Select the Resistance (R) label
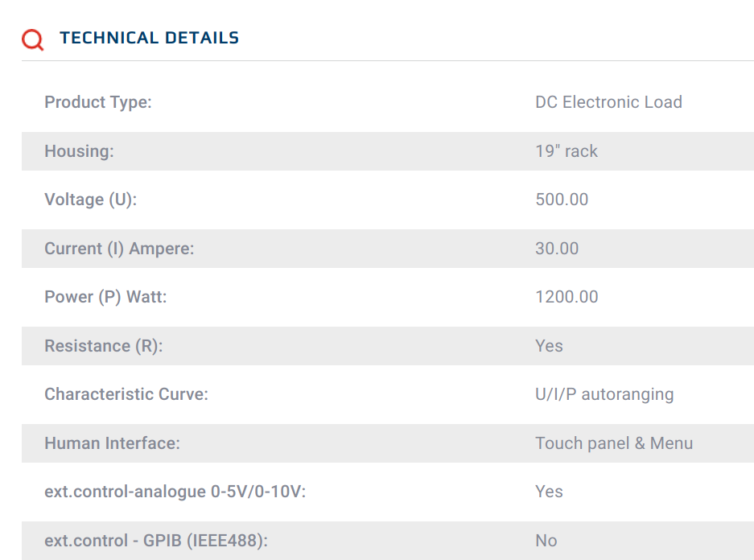The width and height of the screenshot is (754, 560). click(104, 346)
